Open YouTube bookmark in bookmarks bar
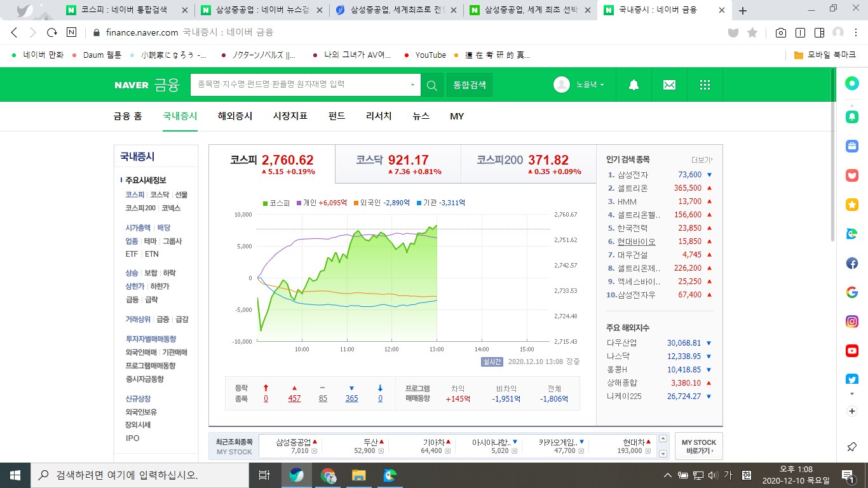Image resolution: width=868 pixels, height=488 pixels. tap(425, 55)
